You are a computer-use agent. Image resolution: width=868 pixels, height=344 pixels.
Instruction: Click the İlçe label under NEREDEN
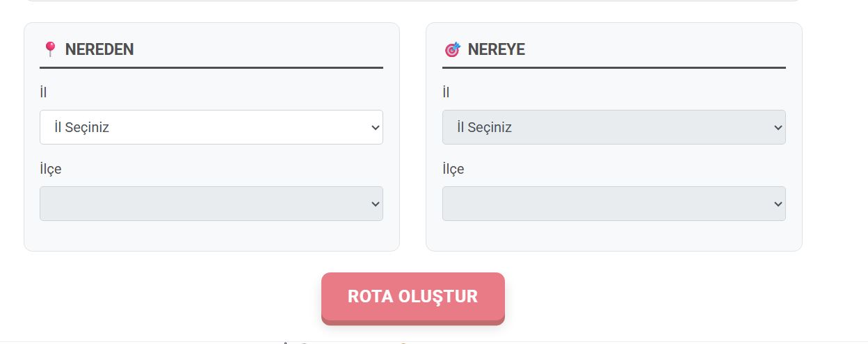click(x=51, y=169)
